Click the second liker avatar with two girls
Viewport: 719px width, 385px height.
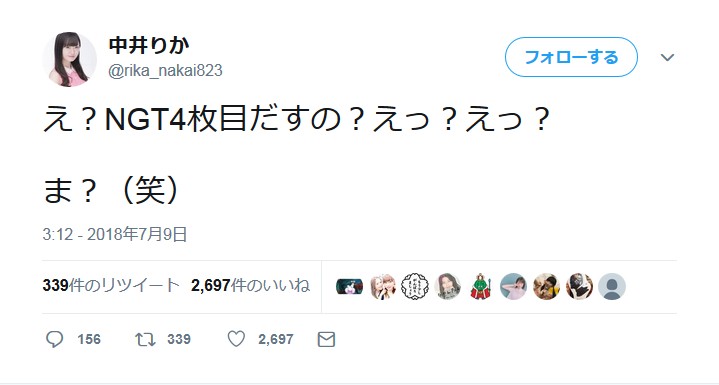coord(382,286)
